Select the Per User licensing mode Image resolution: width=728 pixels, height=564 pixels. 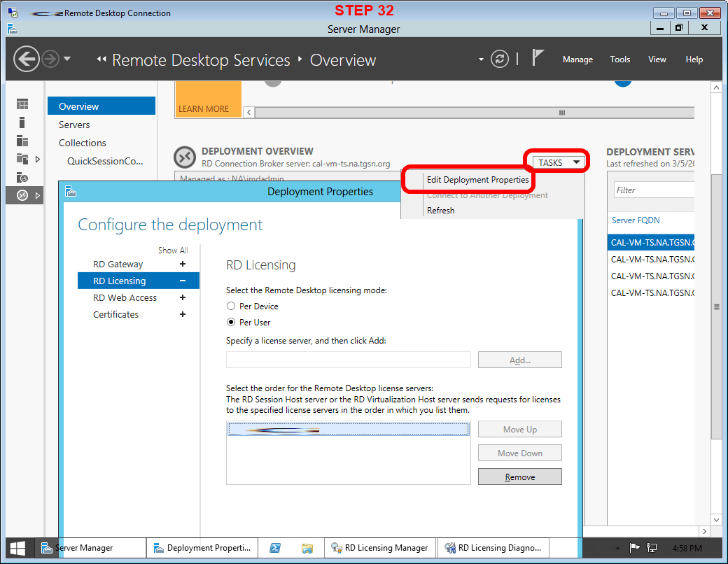(x=231, y=323)
